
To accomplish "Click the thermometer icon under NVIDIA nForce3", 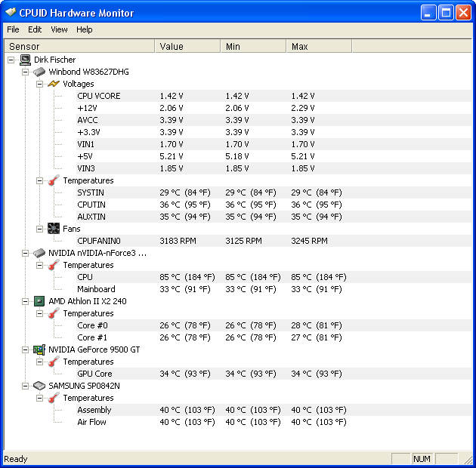I will [54, 265].
